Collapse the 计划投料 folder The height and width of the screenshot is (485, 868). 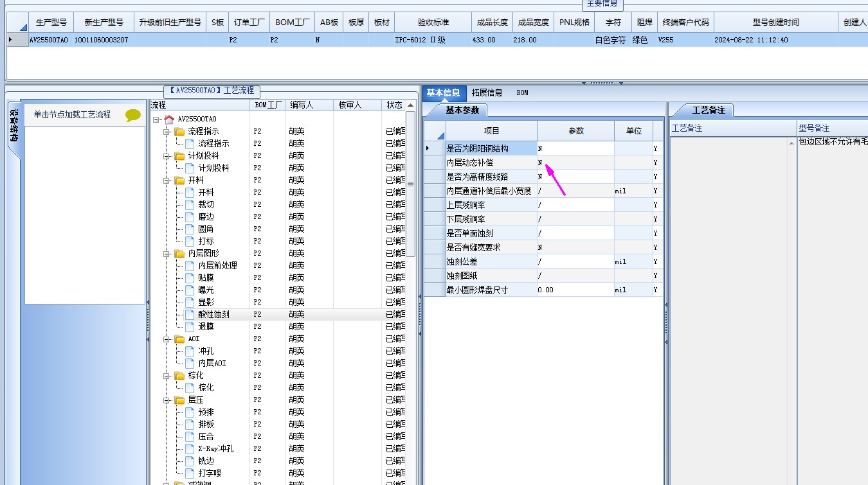pyautogui.click(x=167, y=156)
